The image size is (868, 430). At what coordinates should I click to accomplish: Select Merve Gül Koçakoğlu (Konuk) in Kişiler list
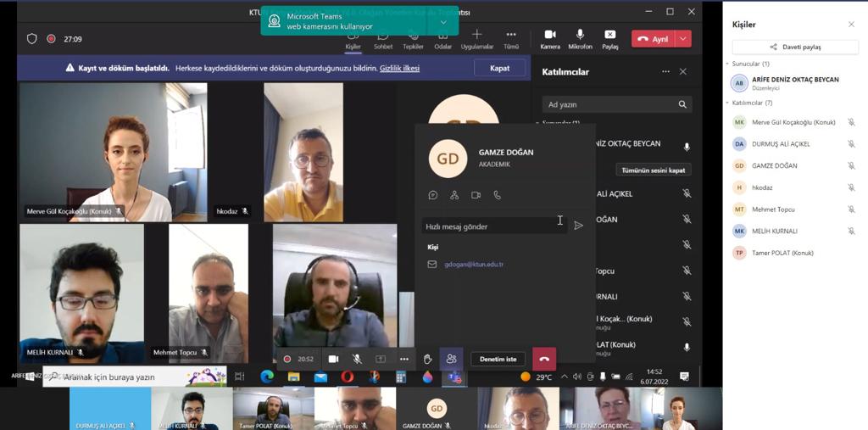pyautogui.click(x=792, y=122)
